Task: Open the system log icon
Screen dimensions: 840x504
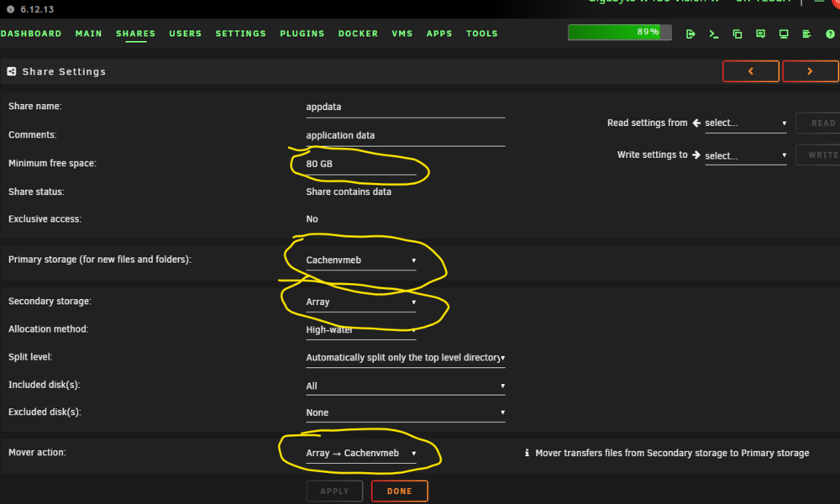Action: tap(806, 34)
